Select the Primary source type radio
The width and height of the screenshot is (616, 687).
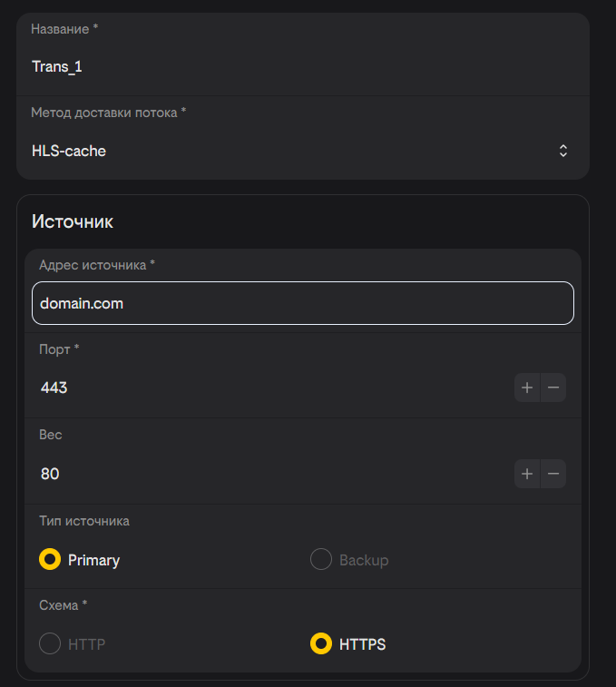point(50,560)
